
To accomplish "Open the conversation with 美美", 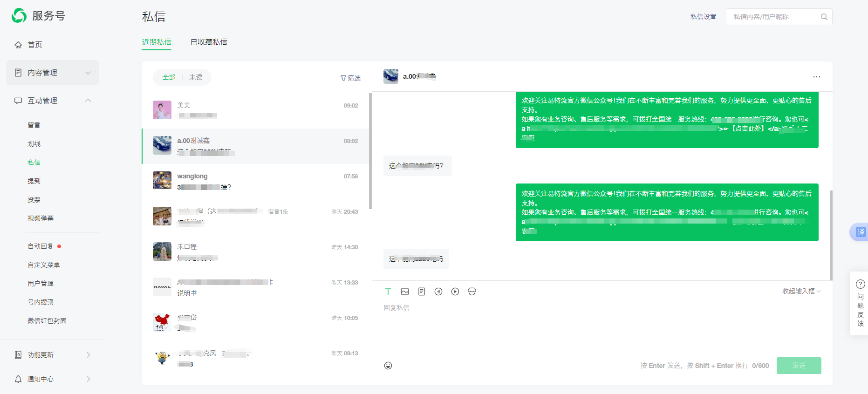I will coord(255,111).
